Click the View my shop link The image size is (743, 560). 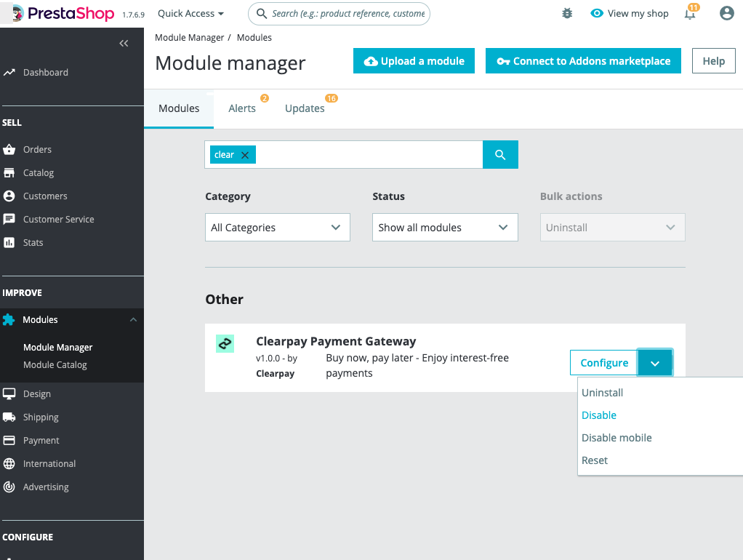click(x=638, y=13)
